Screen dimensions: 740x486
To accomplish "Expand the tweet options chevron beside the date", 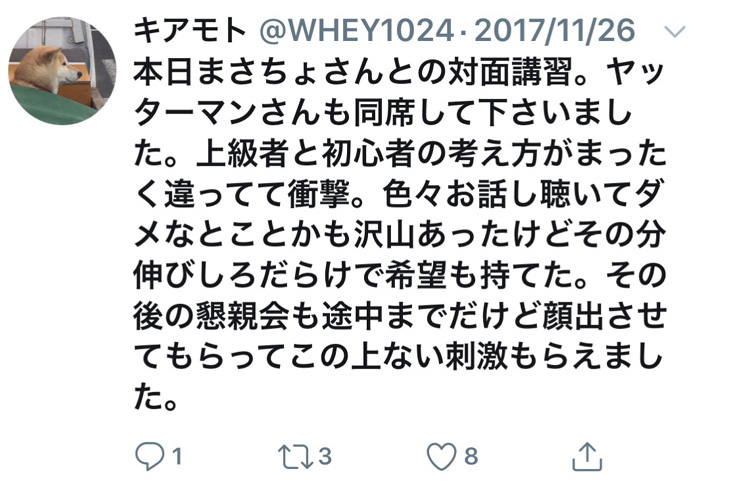I will coord(674,32).
